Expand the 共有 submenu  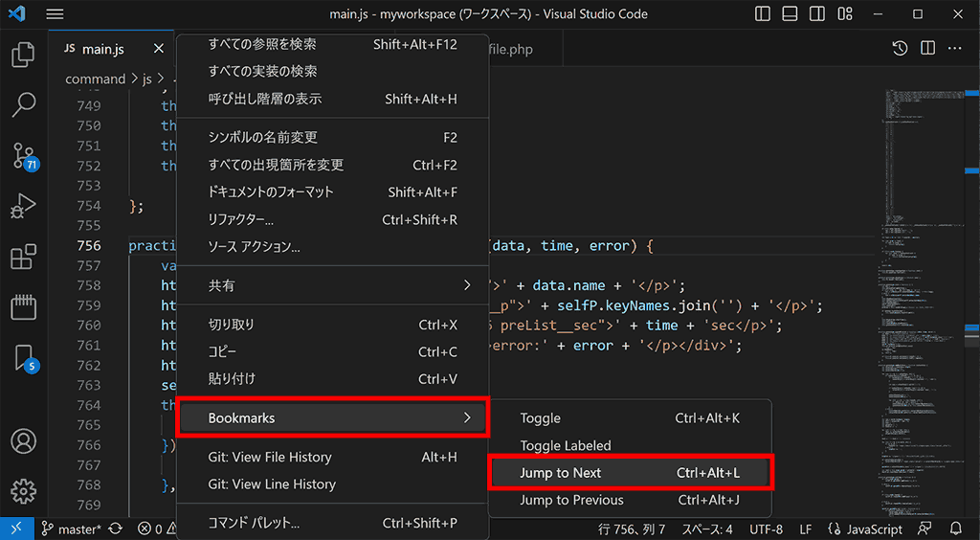tap(332, 285)
